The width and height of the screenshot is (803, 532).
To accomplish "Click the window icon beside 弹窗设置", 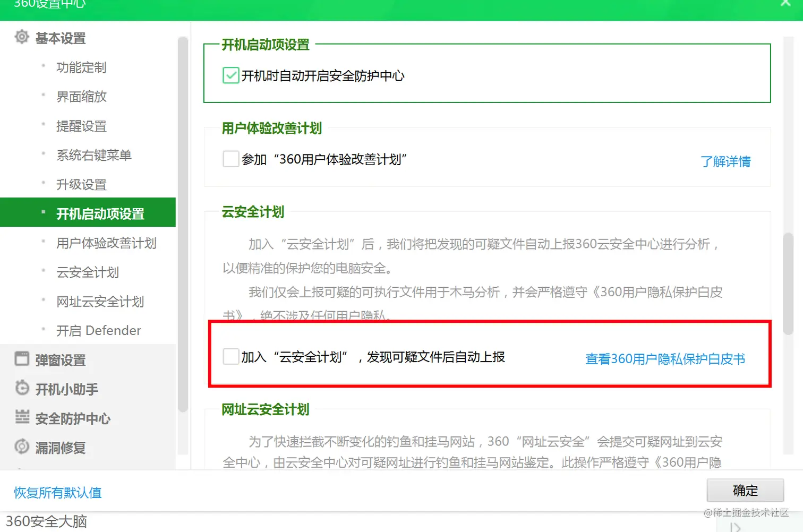I will [x=22, y=359].
